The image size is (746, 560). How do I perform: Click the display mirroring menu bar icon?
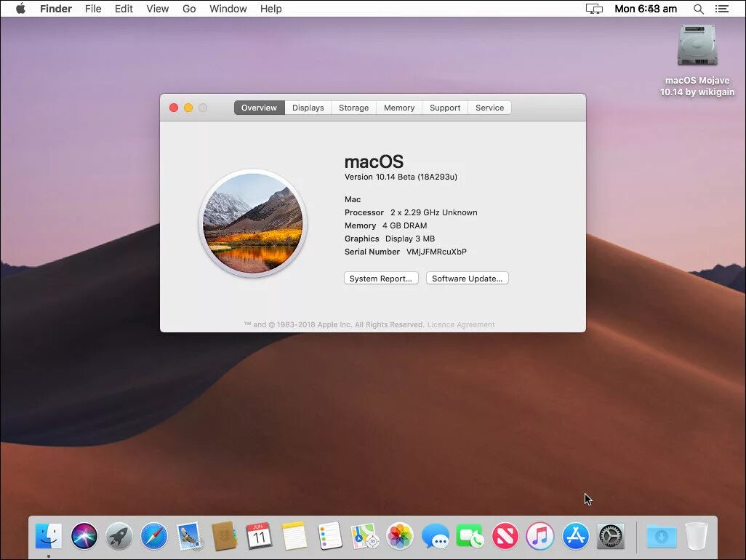click(x=594, y=9)
